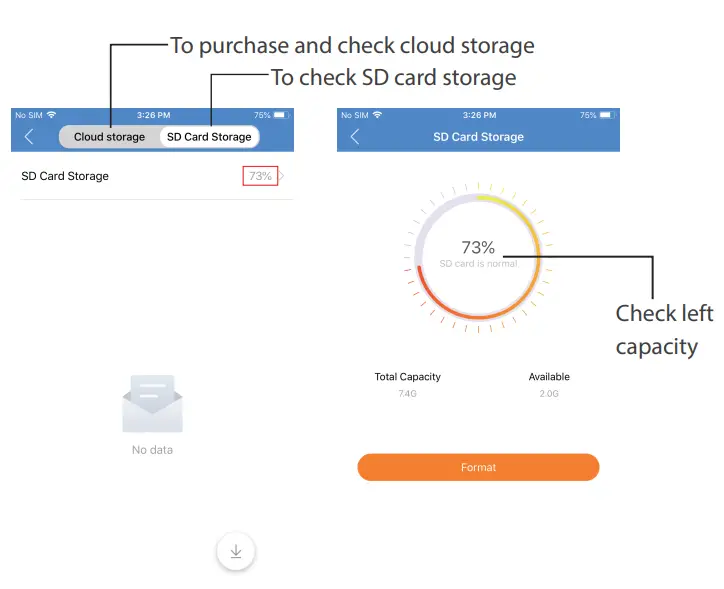Expand SD Card Storage row chevron

[283, 176]
